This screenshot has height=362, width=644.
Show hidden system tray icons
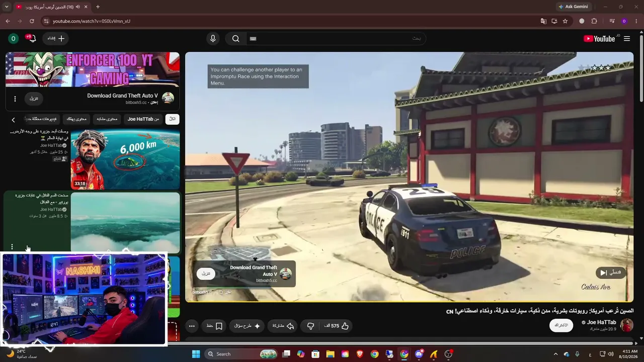click(555, 354)
